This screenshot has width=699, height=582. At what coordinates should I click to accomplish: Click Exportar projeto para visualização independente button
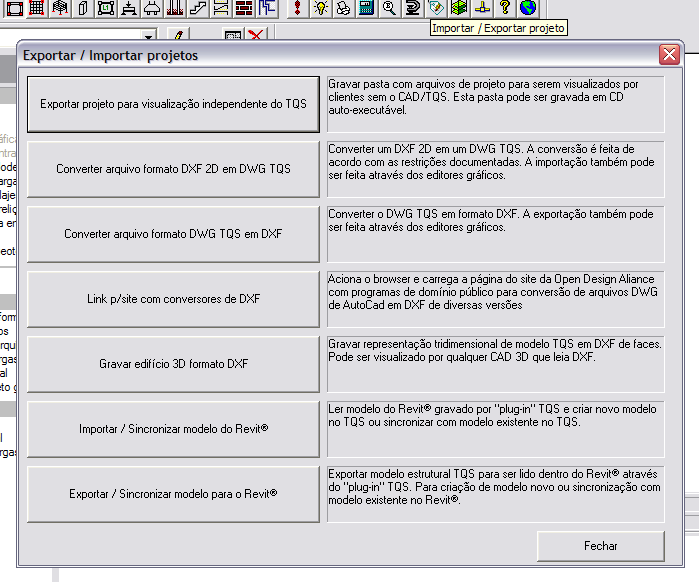tap(173, 104)
